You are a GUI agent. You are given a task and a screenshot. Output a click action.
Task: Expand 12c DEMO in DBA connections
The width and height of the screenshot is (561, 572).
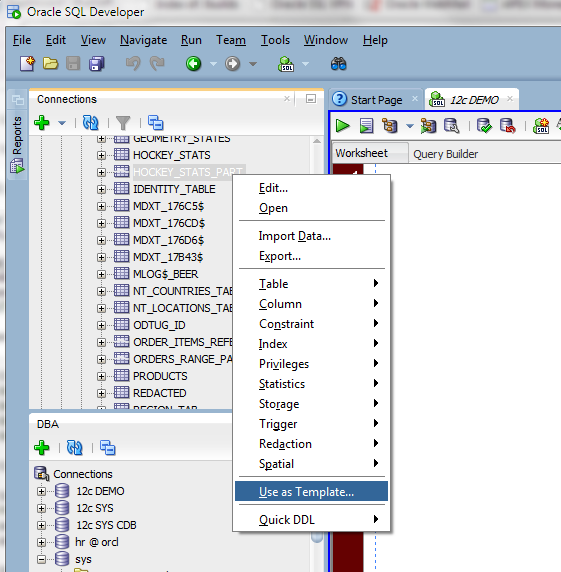point(41,491)
